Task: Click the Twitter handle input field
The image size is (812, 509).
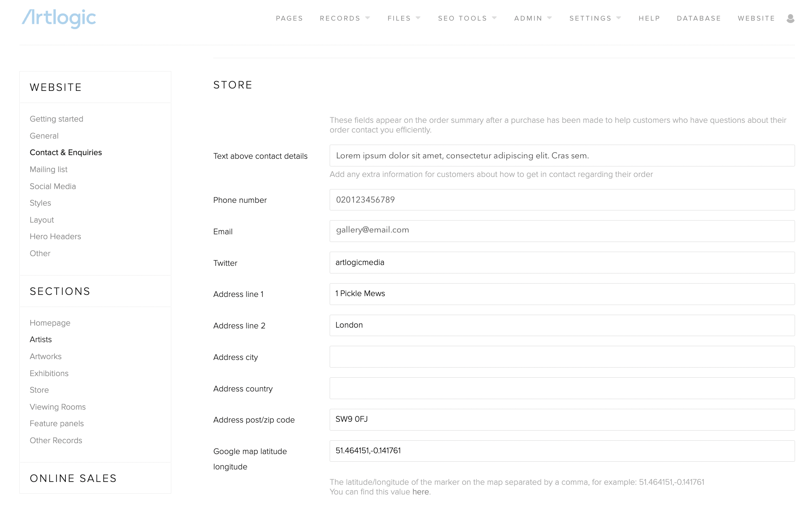Action: pyautogui.click(x=562, y=263)
